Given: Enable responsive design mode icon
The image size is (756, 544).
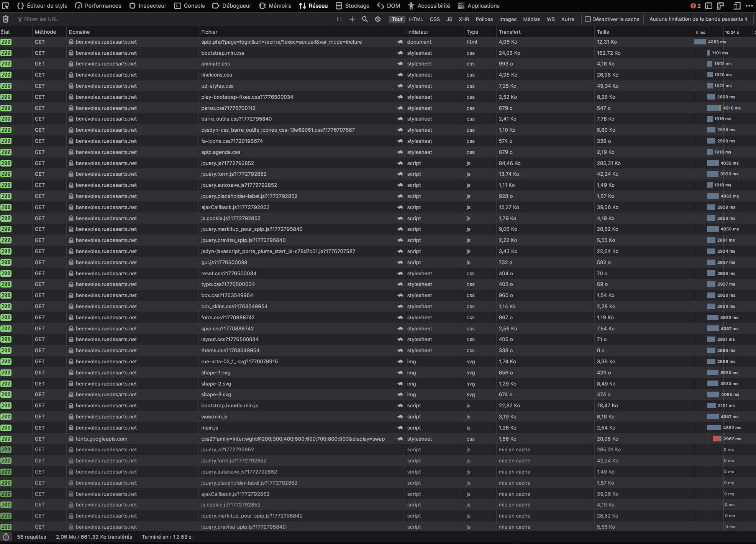Looking at the screenshot, I should 737,6.
